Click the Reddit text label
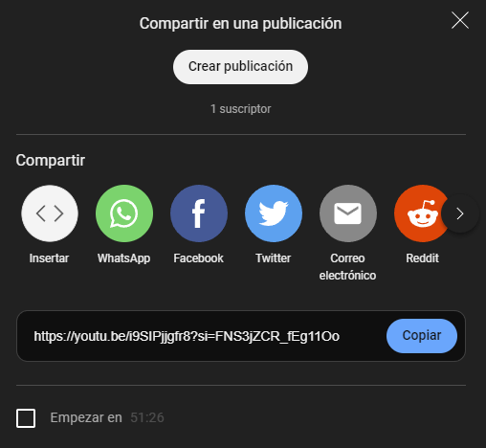The height and width of the screenshot is (448, 486). [x=423, y=258]
